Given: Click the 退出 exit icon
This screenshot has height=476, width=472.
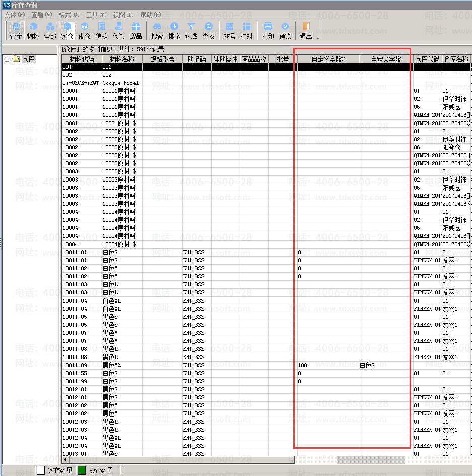Looking at the screenshot, I should (x=306, y=30).
